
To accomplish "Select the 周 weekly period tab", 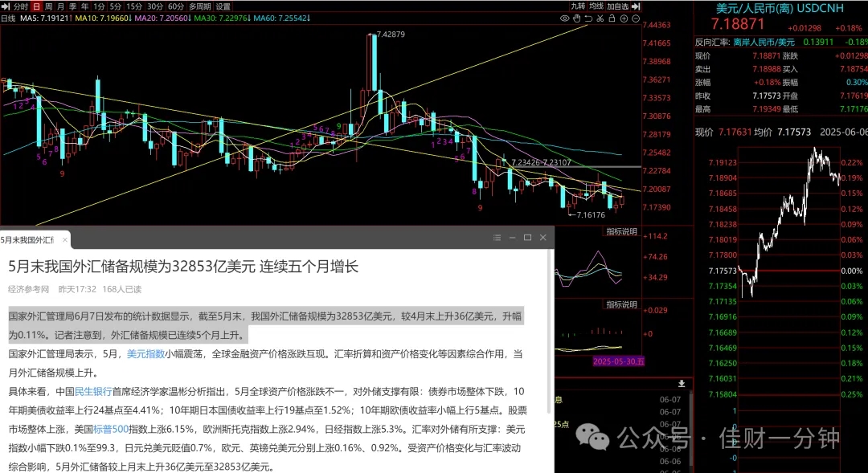I will [48, 6].
